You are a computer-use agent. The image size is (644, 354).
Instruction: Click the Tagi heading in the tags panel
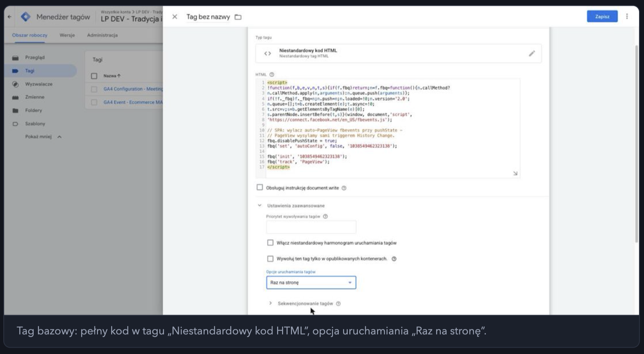(x=97, y=60)
